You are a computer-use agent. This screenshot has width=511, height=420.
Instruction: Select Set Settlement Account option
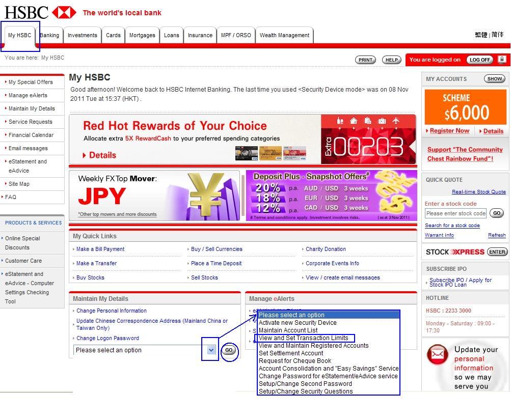(x=291, y=353)
